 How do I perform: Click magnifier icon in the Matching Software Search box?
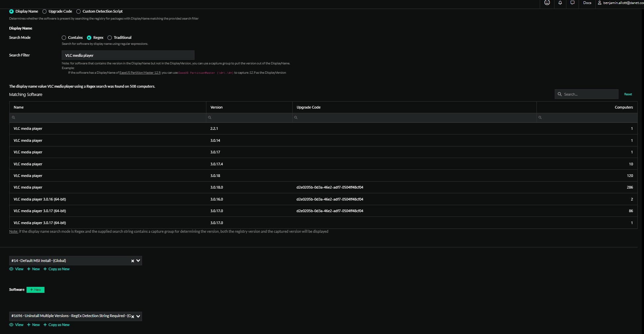click(560, 94)
